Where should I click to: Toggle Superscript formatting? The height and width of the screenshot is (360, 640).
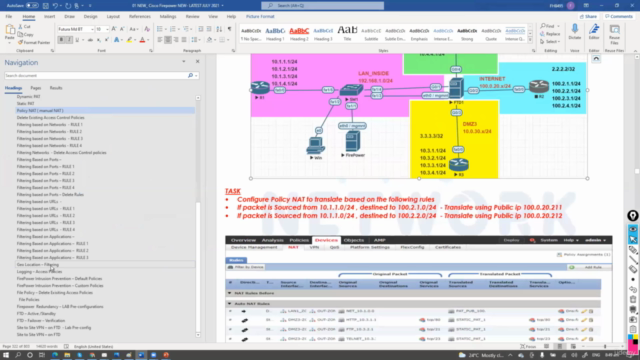point(107,40)
